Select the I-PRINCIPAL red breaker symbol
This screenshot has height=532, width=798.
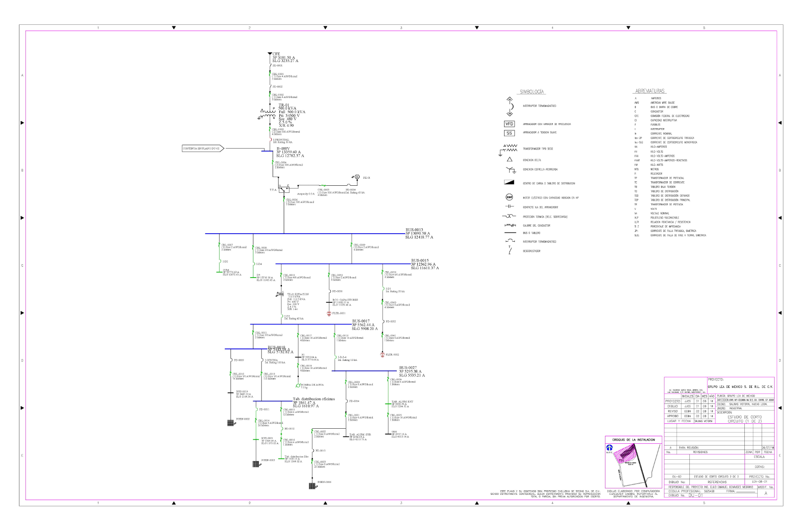pos(270,140)
